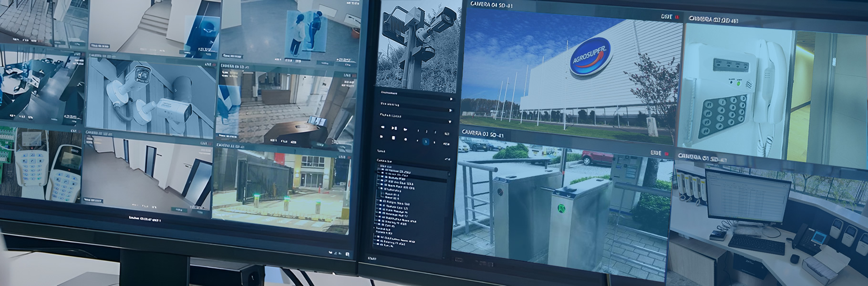Click the red record indicator on turnstile feed
Screen dimensions: 868x286
[666, 154]
